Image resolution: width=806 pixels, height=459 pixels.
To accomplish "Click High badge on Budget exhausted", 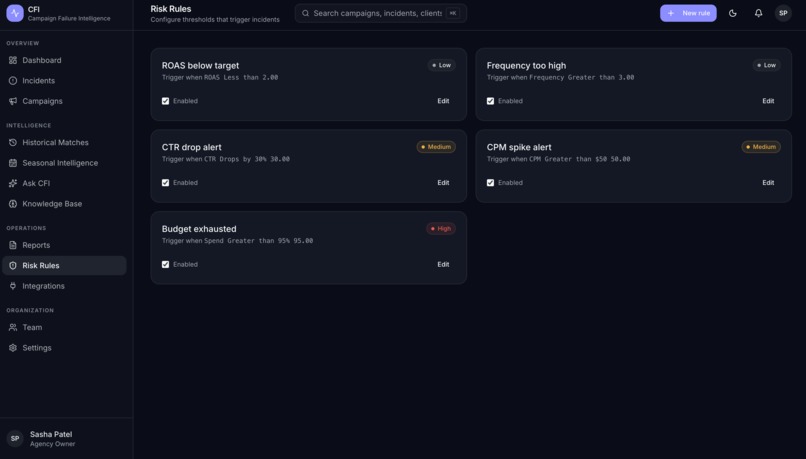I will coord(441,229).
